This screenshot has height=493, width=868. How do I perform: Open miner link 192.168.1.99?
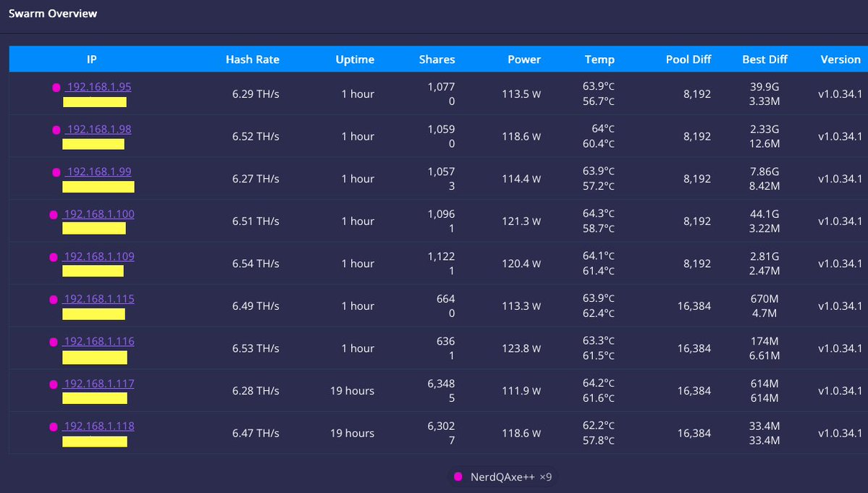pos(98,172)
